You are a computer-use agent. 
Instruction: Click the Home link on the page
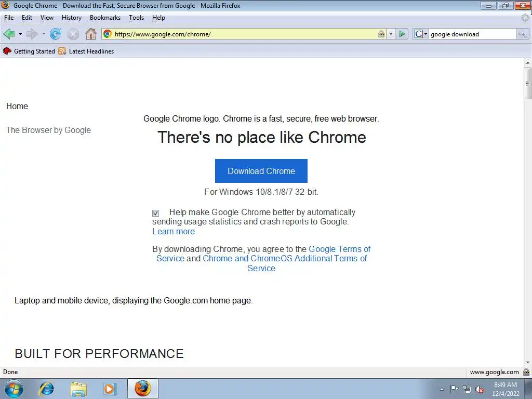coord(17,106)
